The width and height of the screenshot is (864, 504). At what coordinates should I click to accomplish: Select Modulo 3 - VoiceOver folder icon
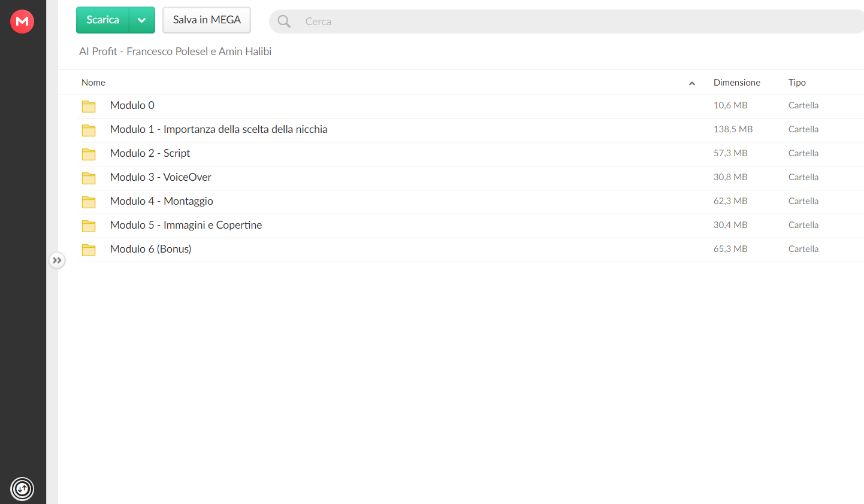89,178
